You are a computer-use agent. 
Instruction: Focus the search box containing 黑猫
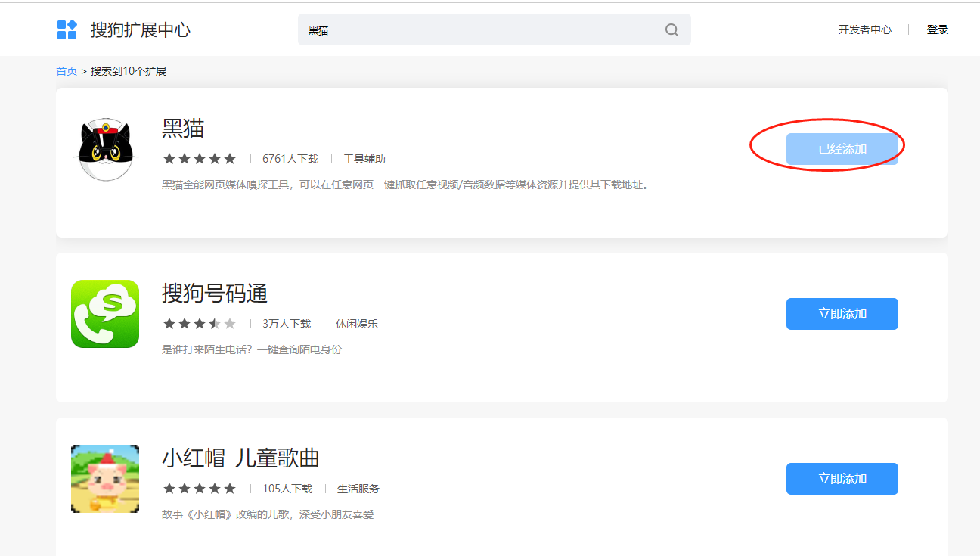(494, 30)
